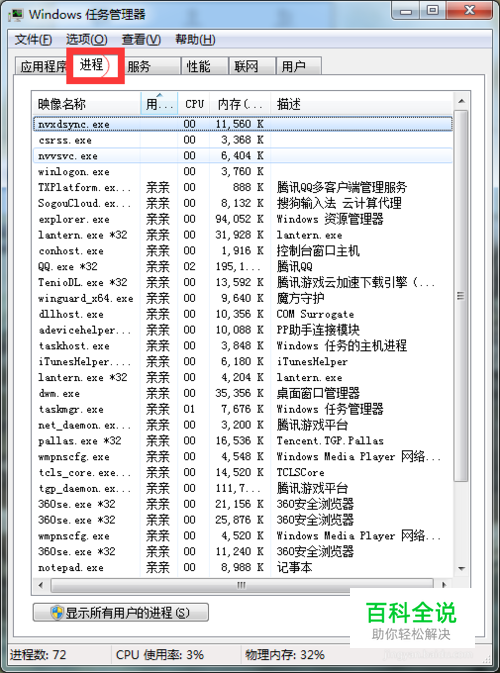Image resolution: width=500 pixels, height=673 pixels.
Task: Click the 94,052 K memory value
Action: [x=239, y=219]
